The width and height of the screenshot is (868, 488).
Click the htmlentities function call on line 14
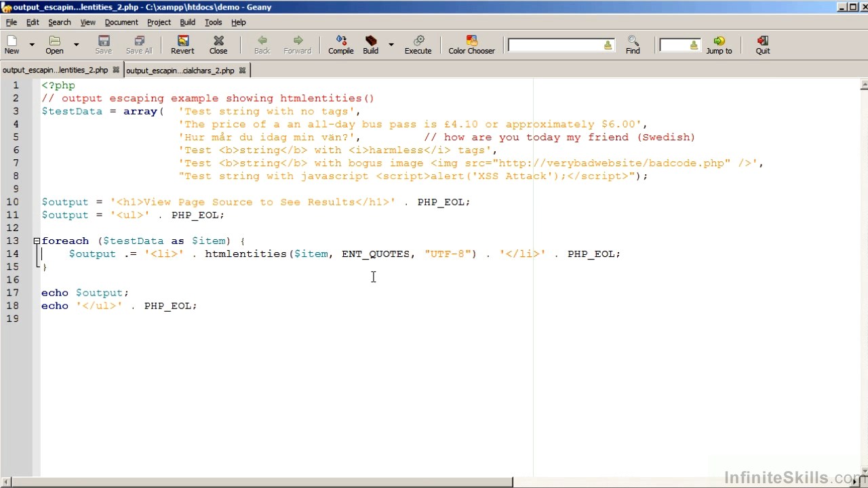point(245,253)
